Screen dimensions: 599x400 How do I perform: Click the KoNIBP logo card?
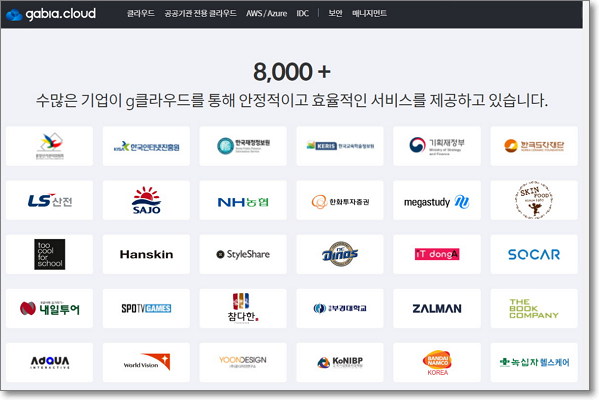pyautogui.click(x=340, y=362)
